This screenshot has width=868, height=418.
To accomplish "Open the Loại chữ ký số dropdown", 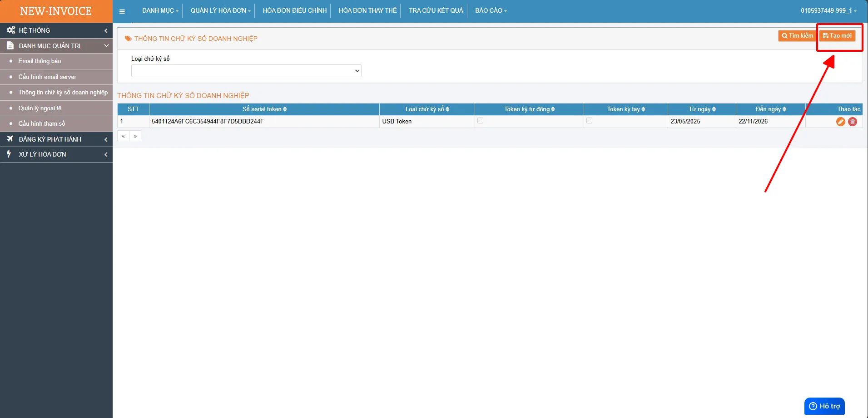I will point(246,71).
